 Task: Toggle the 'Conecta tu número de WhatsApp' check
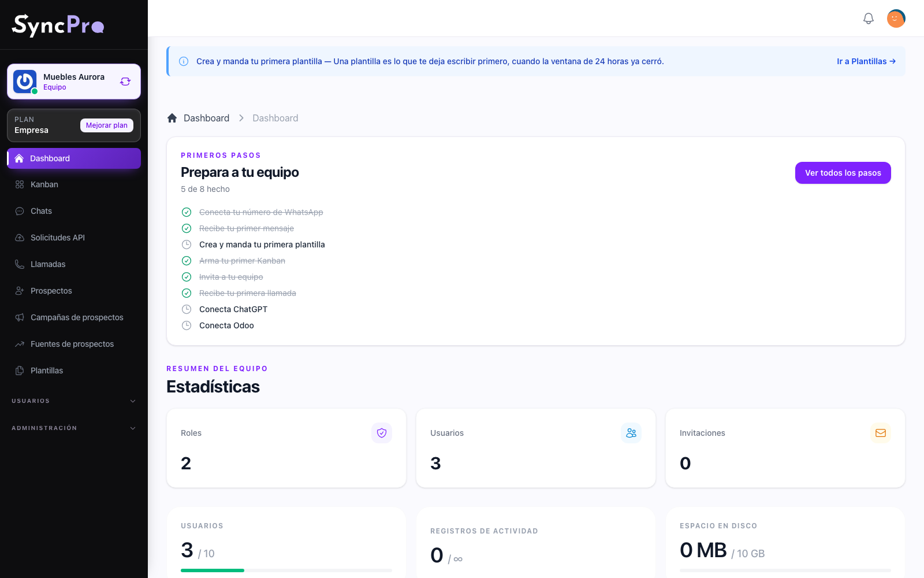click(187, 212)
